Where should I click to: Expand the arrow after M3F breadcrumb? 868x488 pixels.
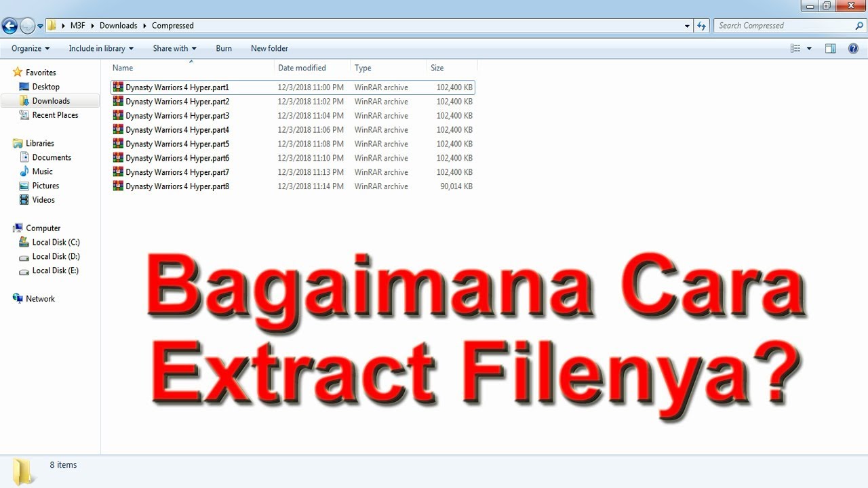[92, 26]
